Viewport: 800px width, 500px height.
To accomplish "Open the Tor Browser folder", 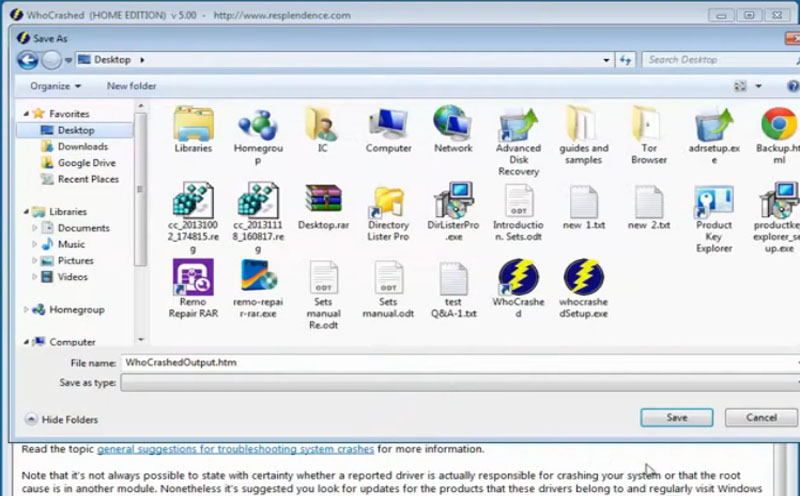I will [x=649, y=136].
